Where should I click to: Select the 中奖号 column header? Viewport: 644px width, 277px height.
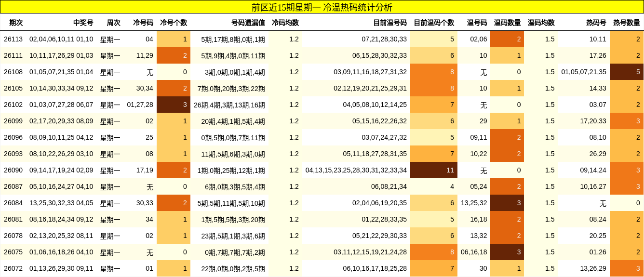click(x=83, y=23)
